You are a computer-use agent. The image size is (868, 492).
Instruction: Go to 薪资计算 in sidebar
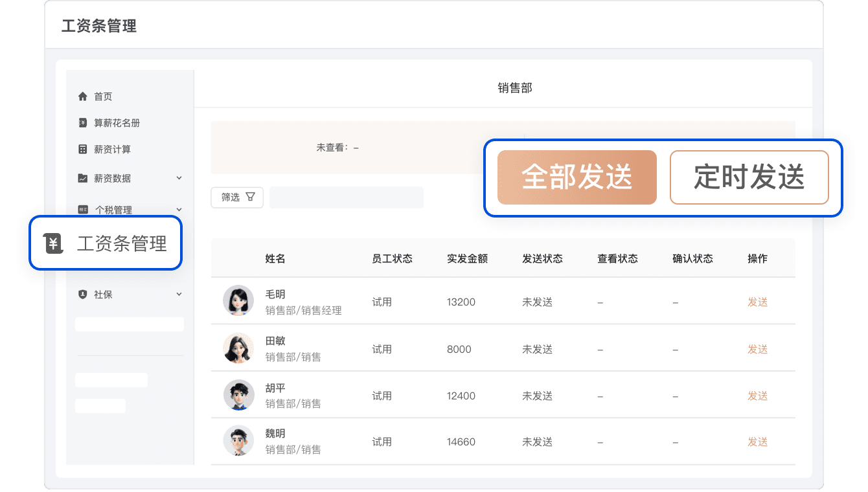coord(112,150)
